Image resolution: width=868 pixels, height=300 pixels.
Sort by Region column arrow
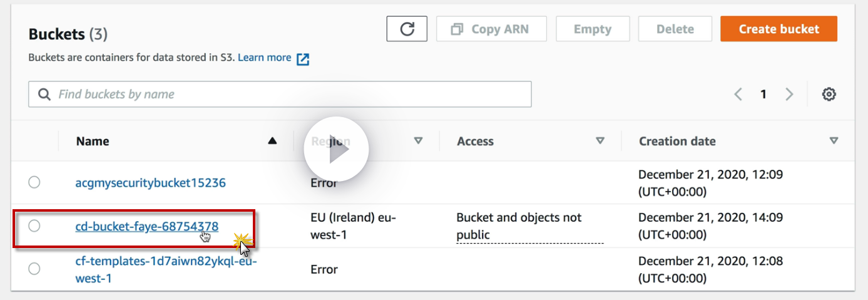(419, 141)
